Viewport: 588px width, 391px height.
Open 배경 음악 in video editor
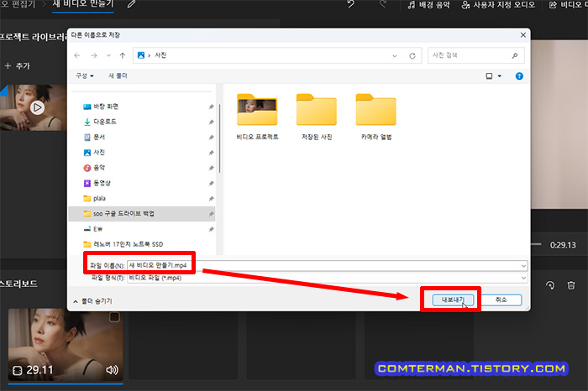(428, 5)
